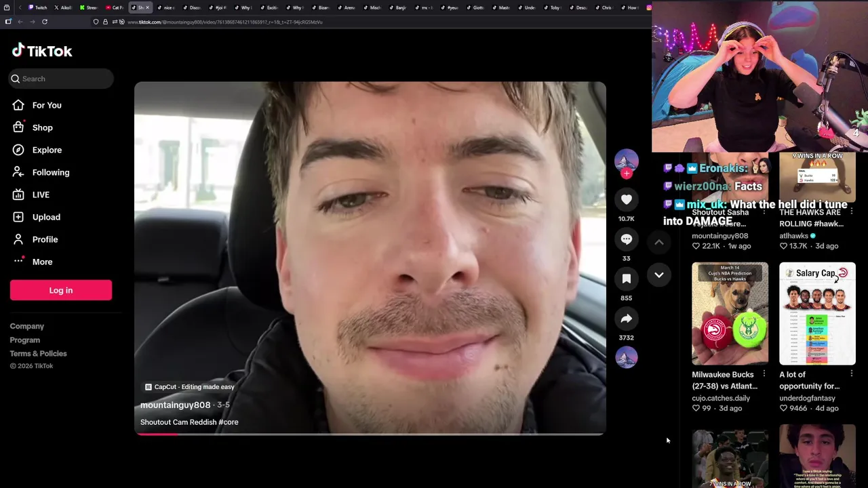Click the browser forward arrow
868x488 pixels.
click(32, 22)
